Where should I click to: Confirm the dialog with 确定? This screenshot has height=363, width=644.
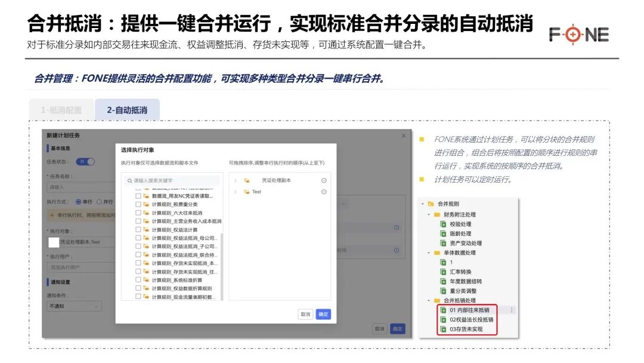click(323, 315)
